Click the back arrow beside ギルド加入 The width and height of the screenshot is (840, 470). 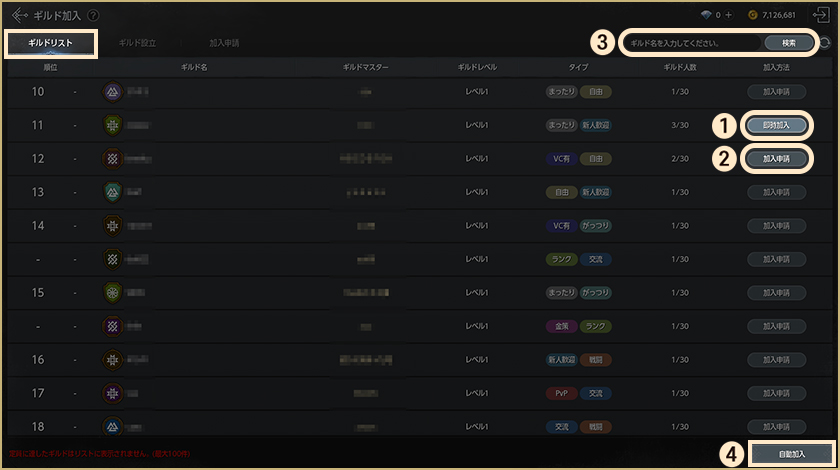click(20, 15)
